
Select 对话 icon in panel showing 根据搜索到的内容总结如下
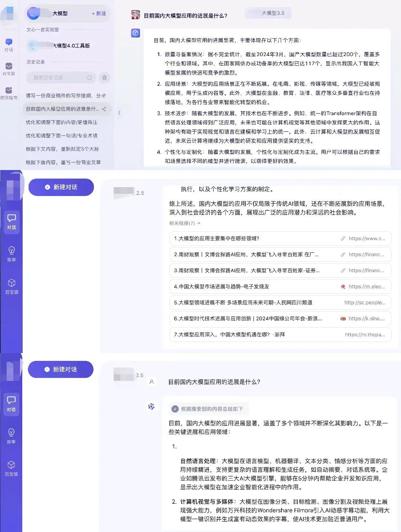(11, 400)
